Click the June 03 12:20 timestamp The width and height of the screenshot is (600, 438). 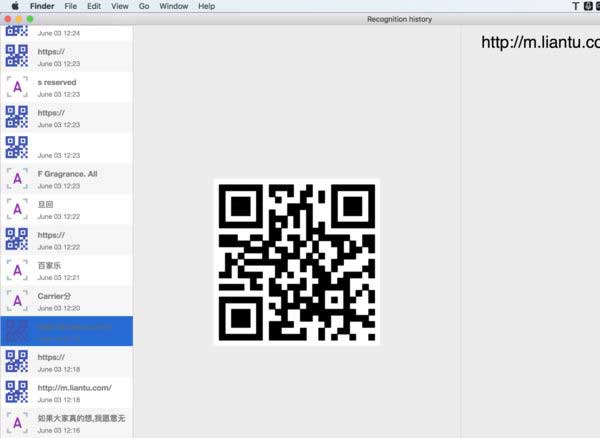click(x=59, y=308)
